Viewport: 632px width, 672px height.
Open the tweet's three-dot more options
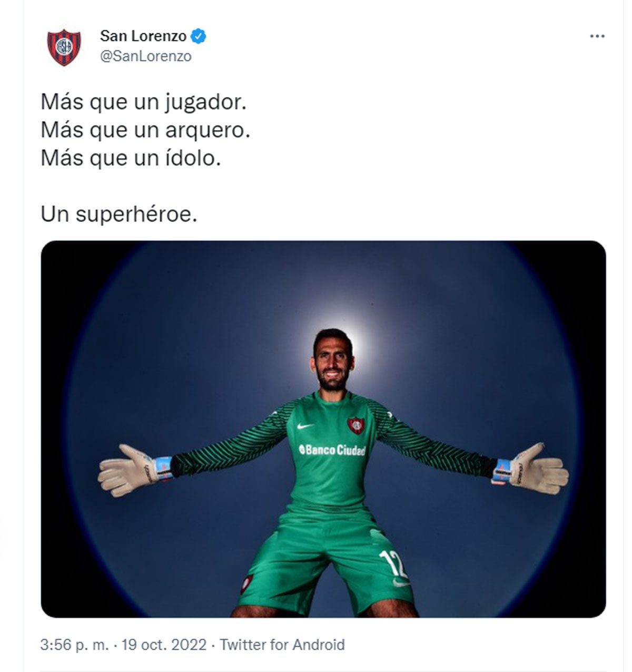click(x=597, y=36)
